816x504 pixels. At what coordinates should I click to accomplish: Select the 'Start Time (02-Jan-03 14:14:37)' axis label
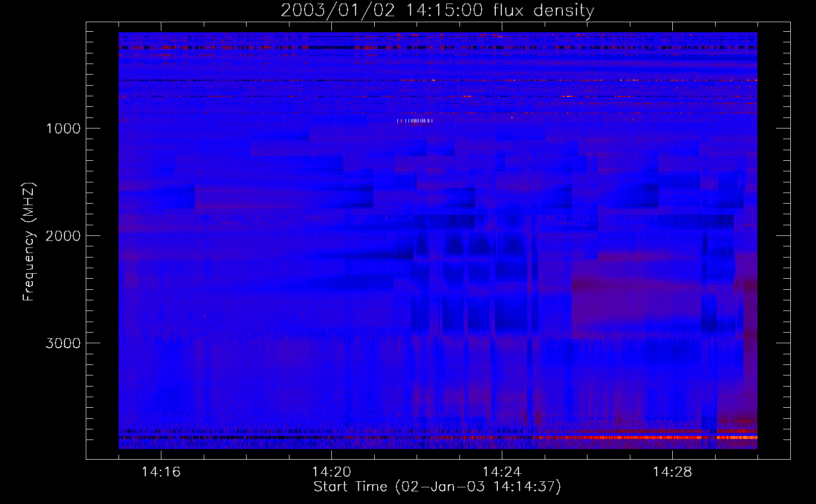[437, 487]
